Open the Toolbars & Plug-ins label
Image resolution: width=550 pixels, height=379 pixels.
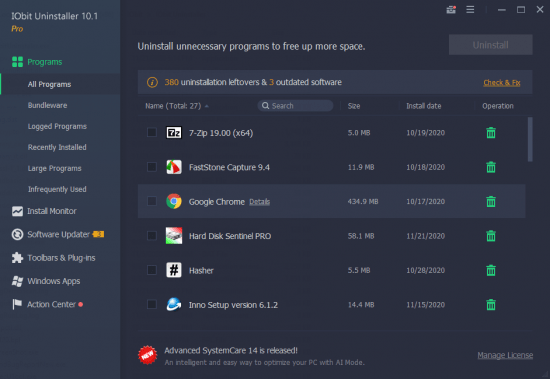click(x=61, y=258)
